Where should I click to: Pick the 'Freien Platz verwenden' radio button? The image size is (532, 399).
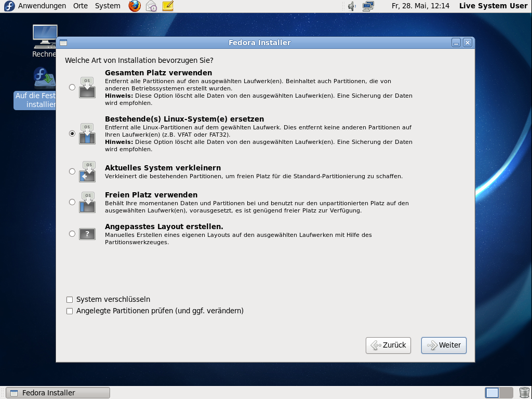72,202
